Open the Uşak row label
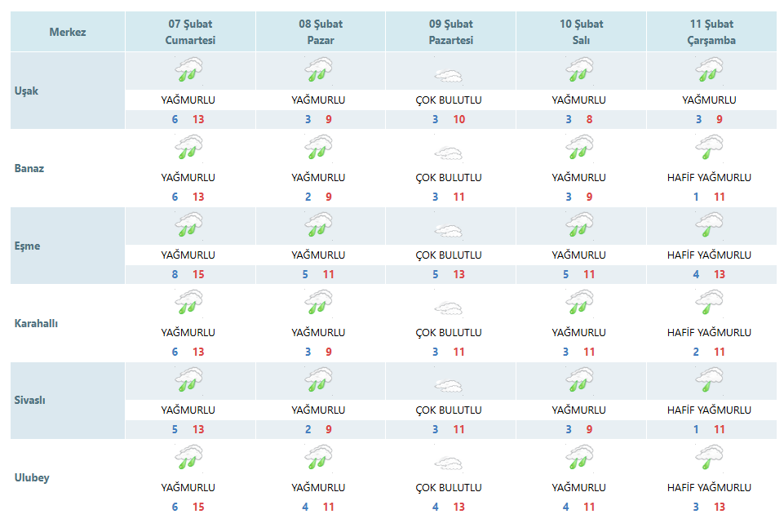The image size is (784, 532). 26,91
